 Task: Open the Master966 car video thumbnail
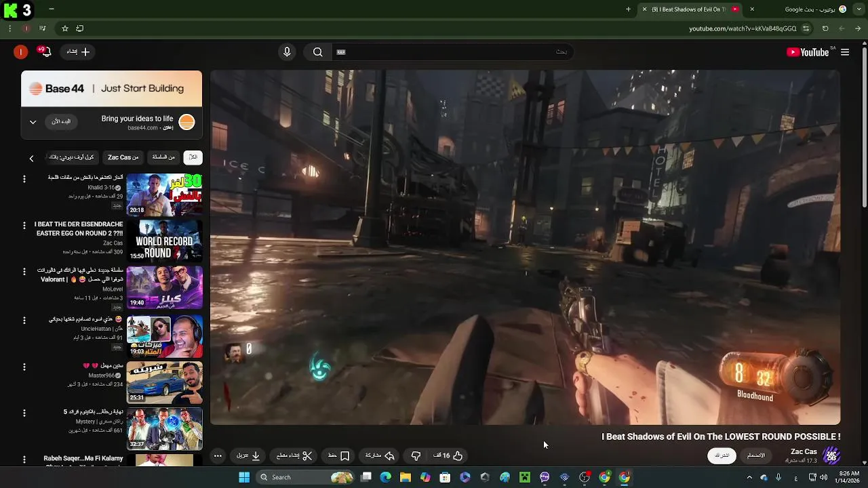point(164,382)
